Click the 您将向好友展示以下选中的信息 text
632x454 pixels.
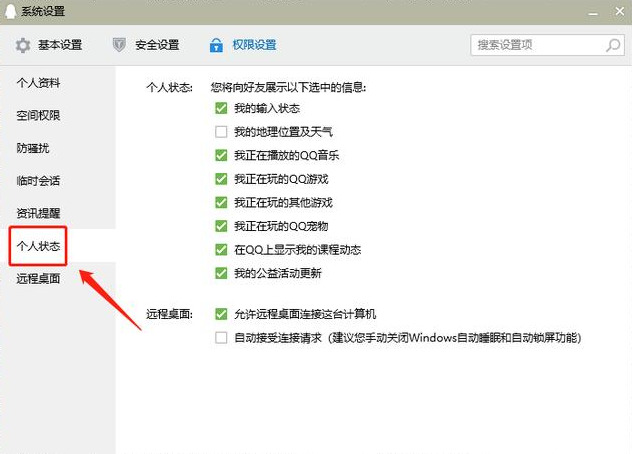288,87
